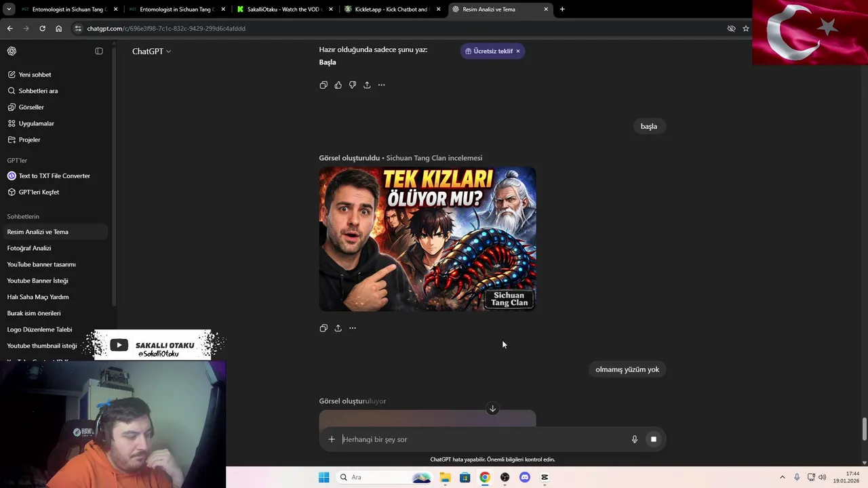The width and height of the screenshot is (868, 488).
Task: Click the plus attach button in the composer
Action: [332, 439]
